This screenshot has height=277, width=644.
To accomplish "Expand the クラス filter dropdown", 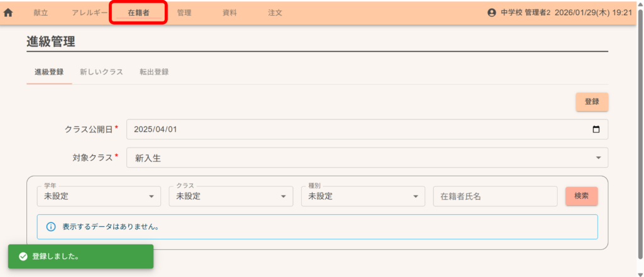I will (231, 197).
